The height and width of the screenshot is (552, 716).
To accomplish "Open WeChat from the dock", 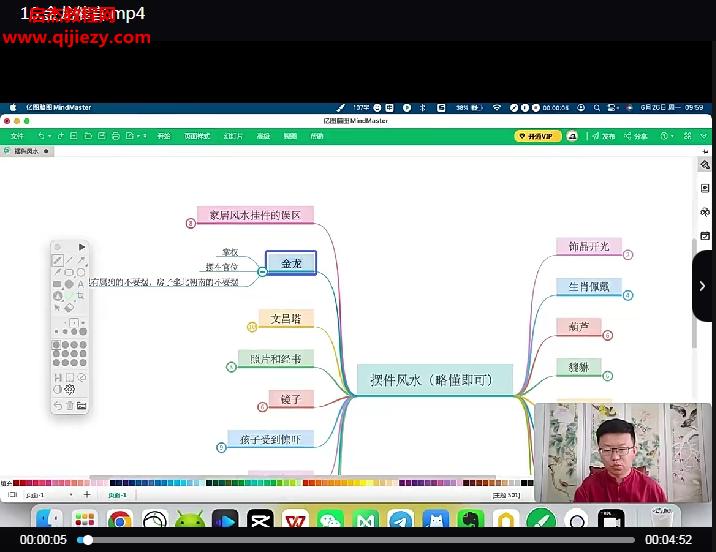I will click(x=330, y=520).
